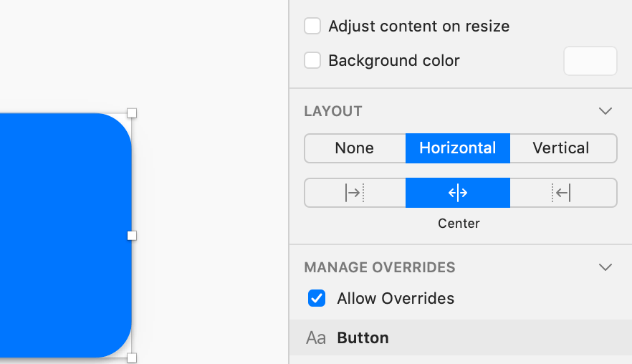Click the top-right resize handle on canvas
632x364 pixels.
(x=132, y=113)
